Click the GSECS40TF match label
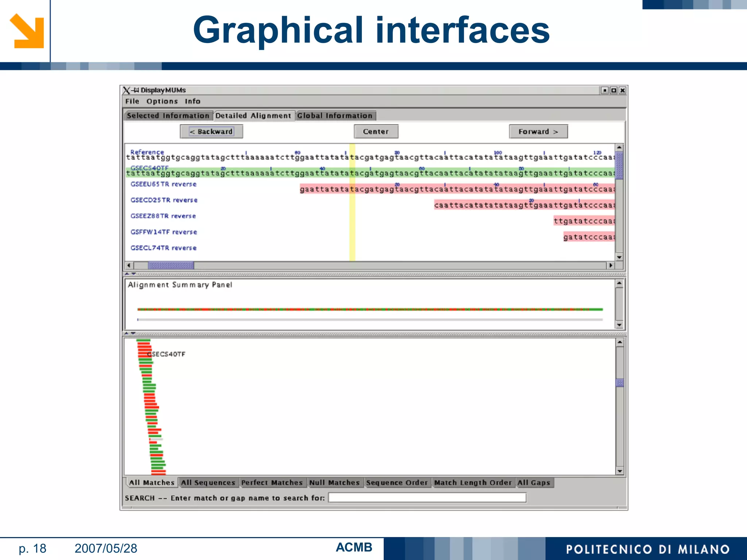747x560 pixels. click(x=167, y=354)
